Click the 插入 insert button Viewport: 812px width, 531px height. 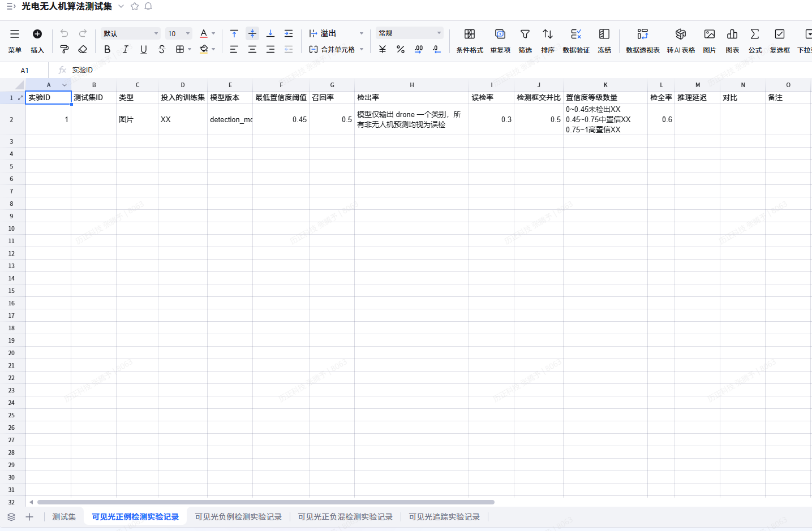coord(37,41)
